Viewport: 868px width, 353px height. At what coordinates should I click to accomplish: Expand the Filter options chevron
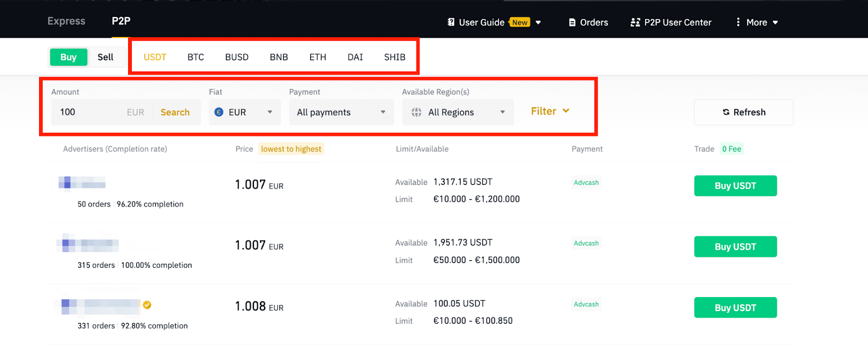pyautogui.click(x=566, y=111)
